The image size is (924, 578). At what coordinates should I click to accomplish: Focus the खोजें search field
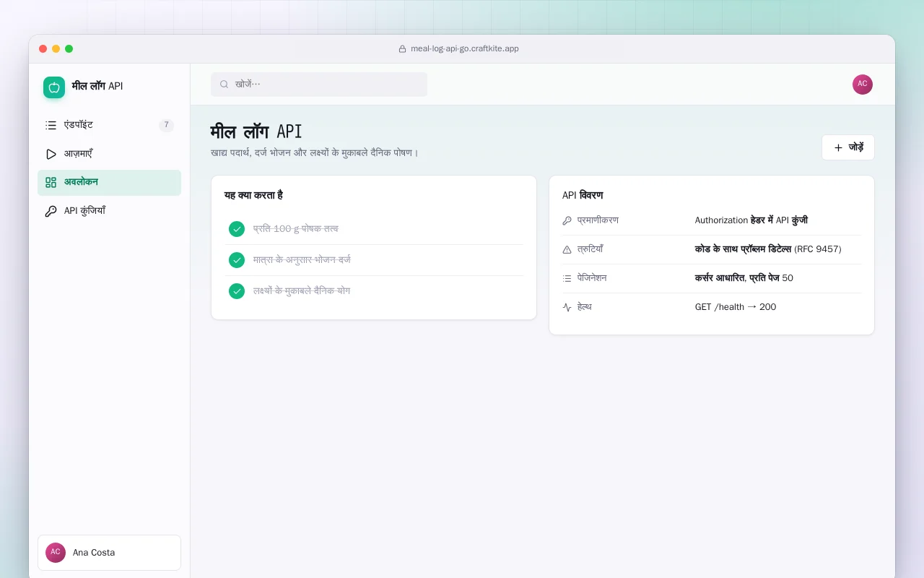(319, 85)
